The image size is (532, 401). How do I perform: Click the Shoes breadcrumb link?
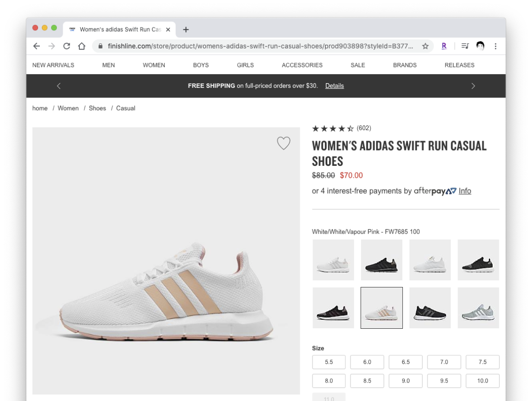click(97, 108)
